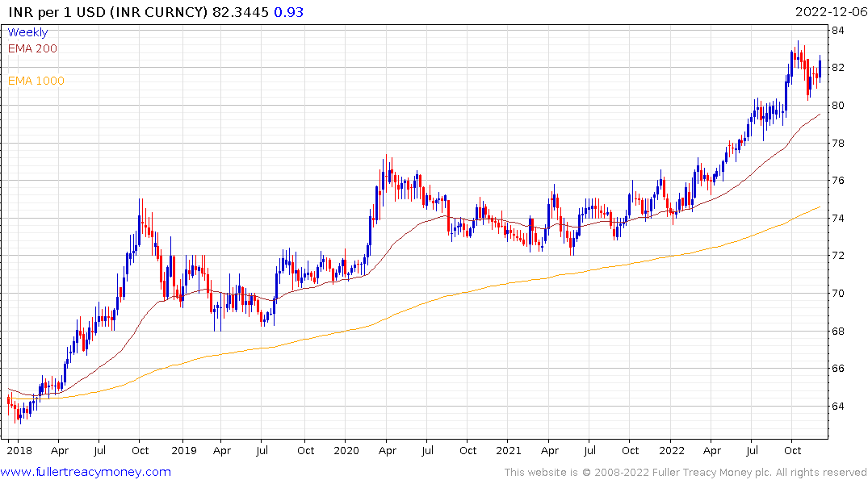868x484 pixels.
Task: Click the 'EMA 1000' legend label
Action: coord(36,81)
